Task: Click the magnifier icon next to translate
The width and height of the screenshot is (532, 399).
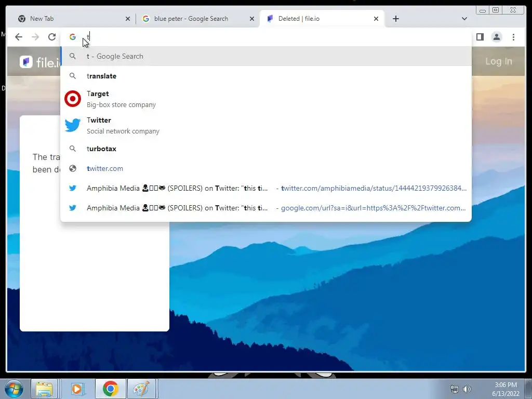Action: 73,76
